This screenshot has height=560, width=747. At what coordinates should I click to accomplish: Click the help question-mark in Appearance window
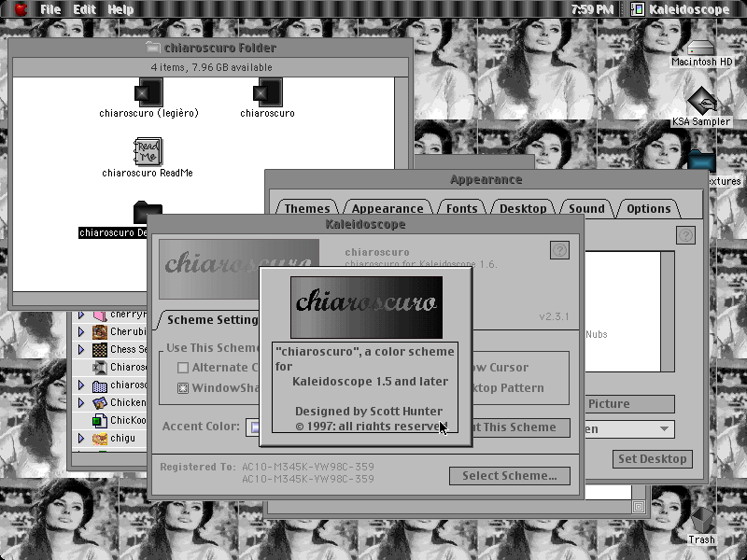(x=685, y=235)
